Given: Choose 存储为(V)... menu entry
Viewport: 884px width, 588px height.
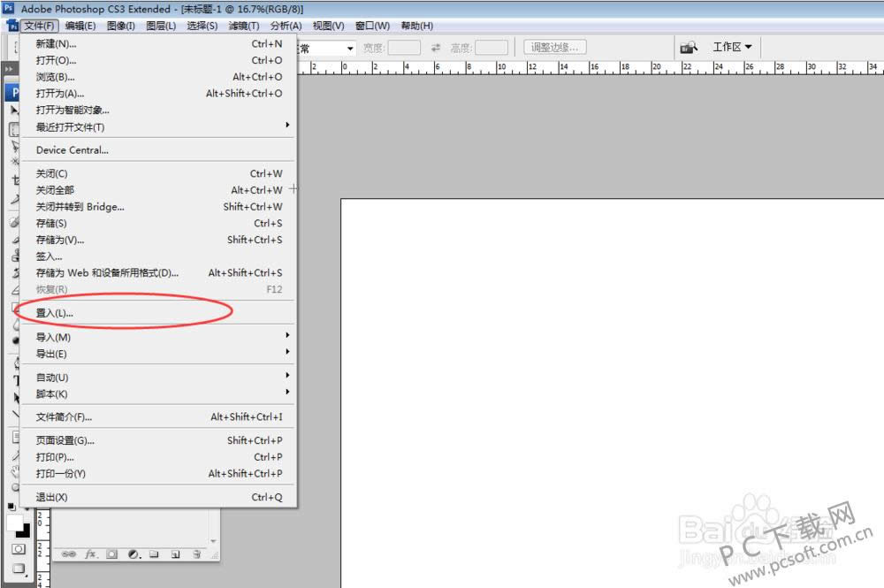Looking at the screenshot, I should point(60,240).
